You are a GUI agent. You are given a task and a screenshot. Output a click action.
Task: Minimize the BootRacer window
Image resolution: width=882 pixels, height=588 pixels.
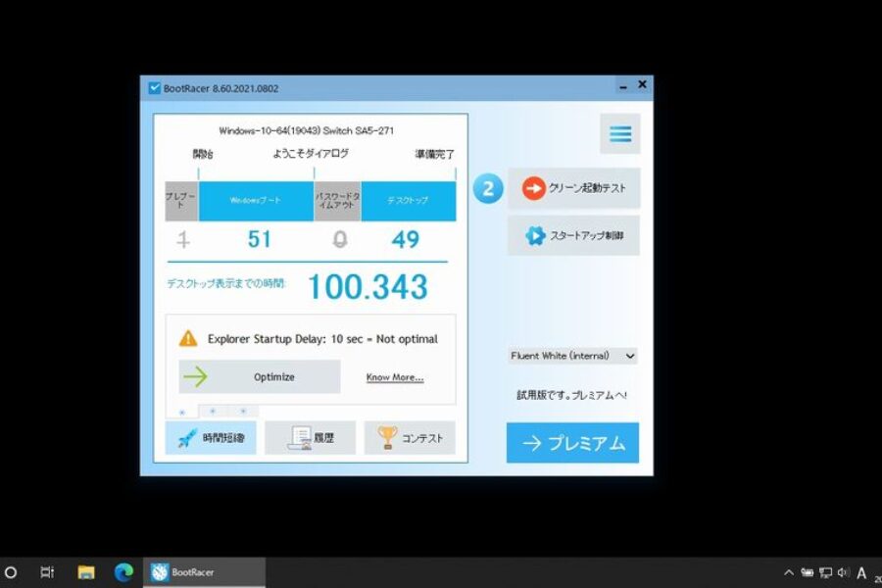point(623,86)
